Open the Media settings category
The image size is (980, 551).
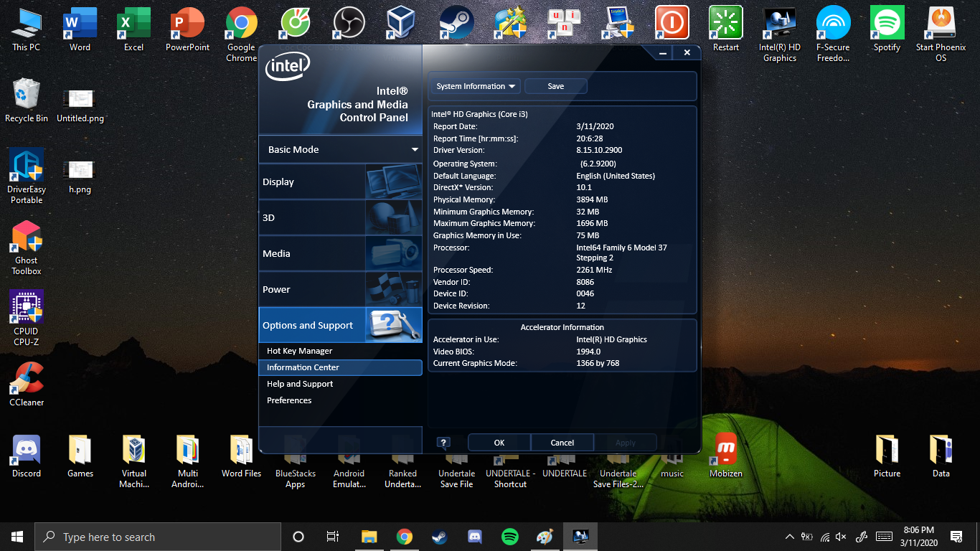[341, 254]
